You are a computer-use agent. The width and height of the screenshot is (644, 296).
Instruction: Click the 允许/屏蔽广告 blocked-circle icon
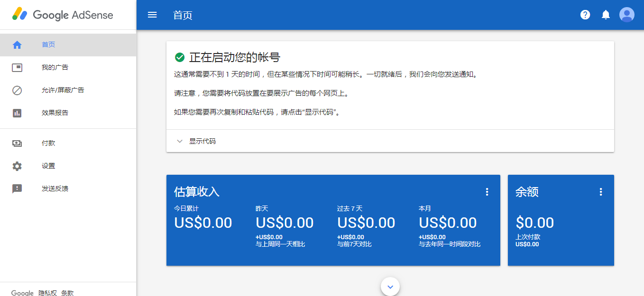click(17, 90)
